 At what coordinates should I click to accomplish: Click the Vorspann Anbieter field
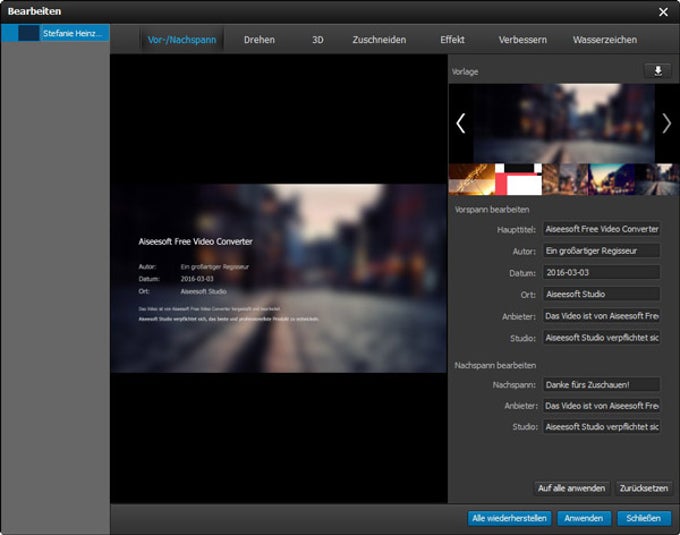[602, 316]
